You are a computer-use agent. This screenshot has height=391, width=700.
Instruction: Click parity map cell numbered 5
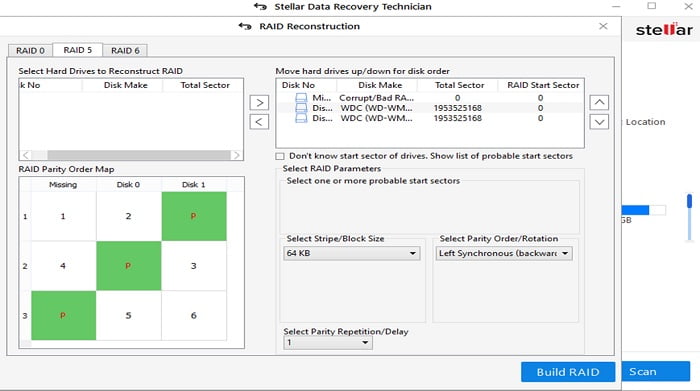129,316
